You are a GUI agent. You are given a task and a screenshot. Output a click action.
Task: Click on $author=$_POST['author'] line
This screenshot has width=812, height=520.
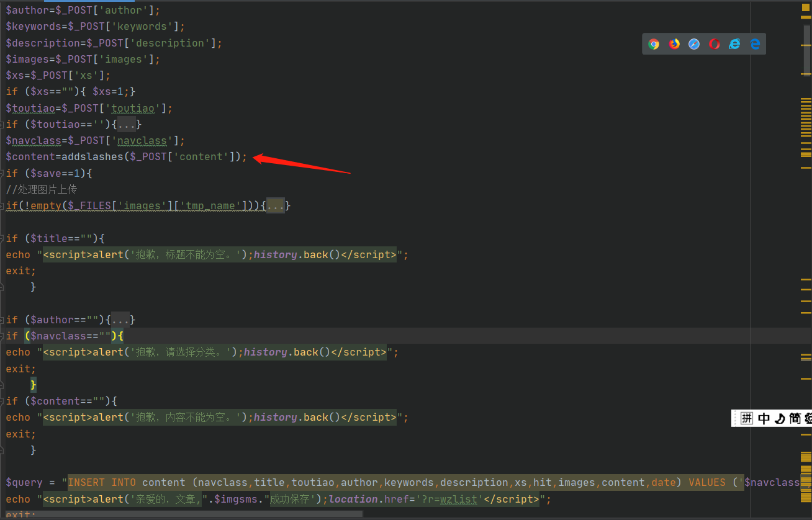point(83,11)
